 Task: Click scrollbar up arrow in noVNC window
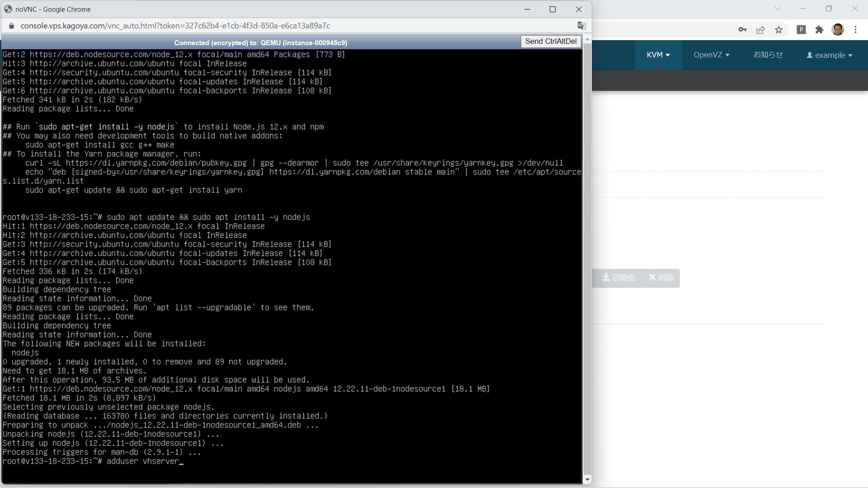587,40
